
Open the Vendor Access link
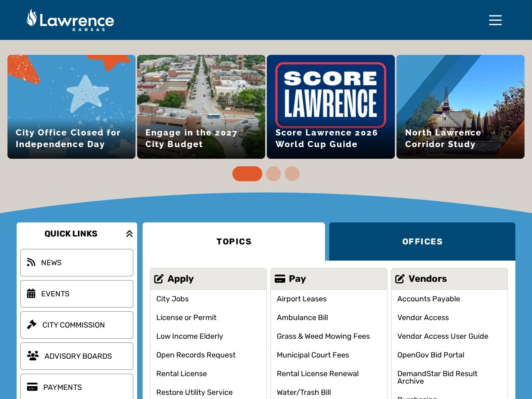tap(423, 318)
